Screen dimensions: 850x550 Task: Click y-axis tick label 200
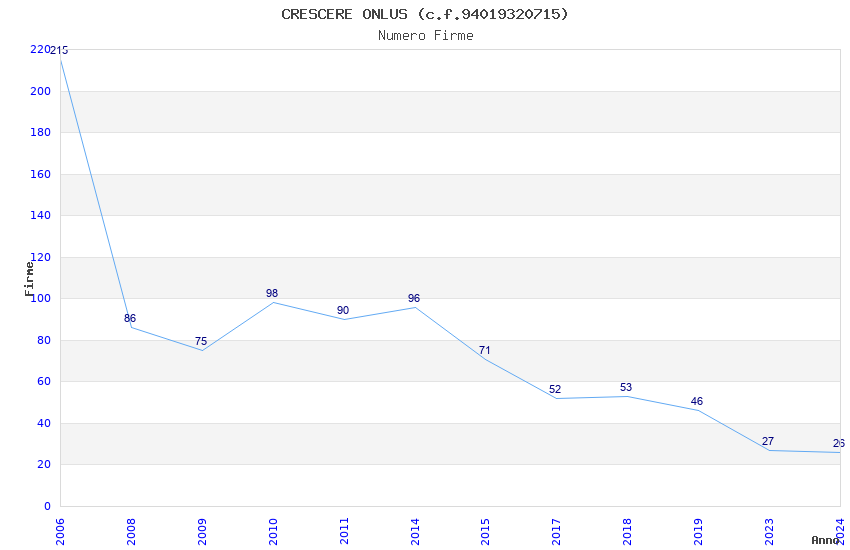[x=40, y=92]
